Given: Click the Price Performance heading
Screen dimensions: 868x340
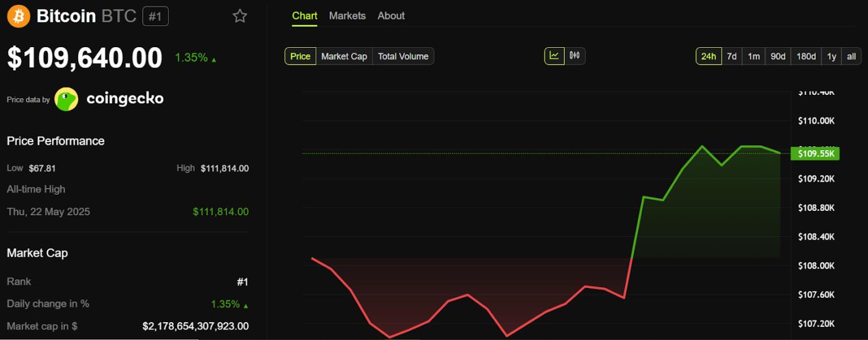Looking at the screenshot, I should (x=56, y=141).
